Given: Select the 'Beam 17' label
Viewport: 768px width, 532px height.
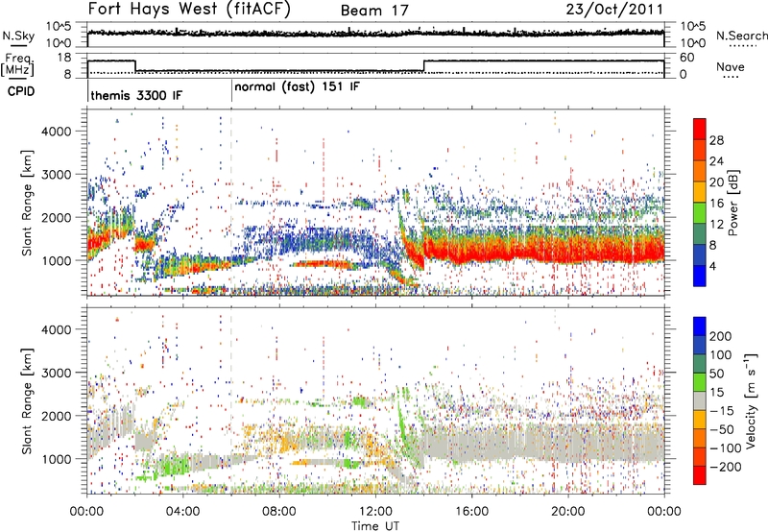Looking at the screenshot, I should click(374, 11).
